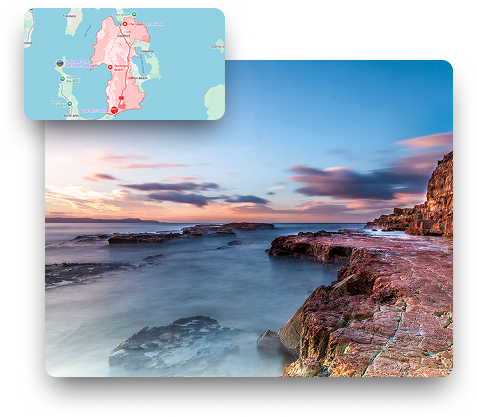Click the Goat Bluff Lookout label
Image resolution: width=477 pixels, height=417 pixels.
point(94,110)
